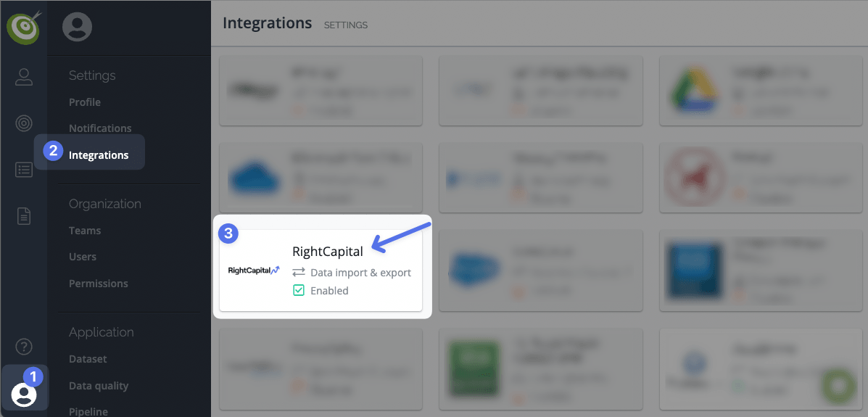Click the green target app logo
Image resolution: width=868 pixels, height=417 pixels.
point(24,28)
